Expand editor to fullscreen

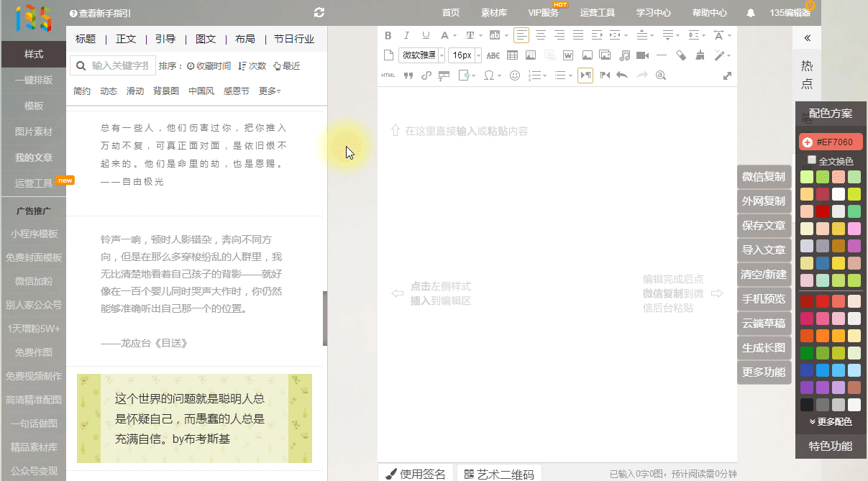pos(727,75)
